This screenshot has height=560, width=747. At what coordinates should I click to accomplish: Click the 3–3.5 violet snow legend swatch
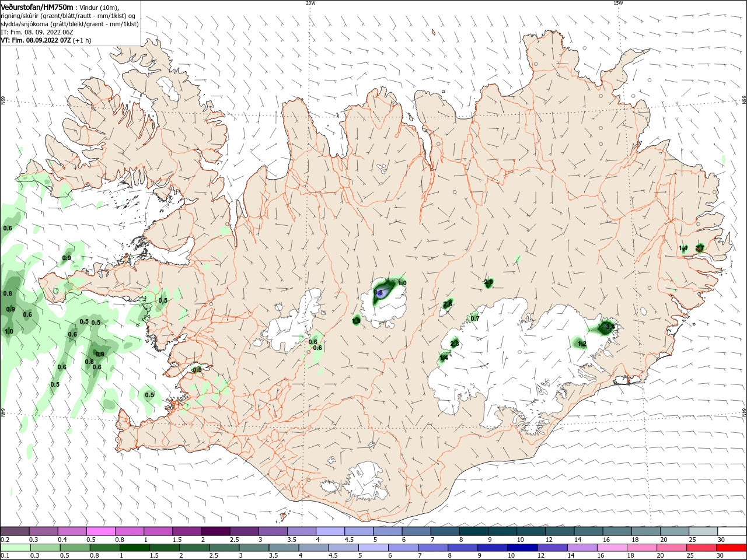[x=273, y=531]
